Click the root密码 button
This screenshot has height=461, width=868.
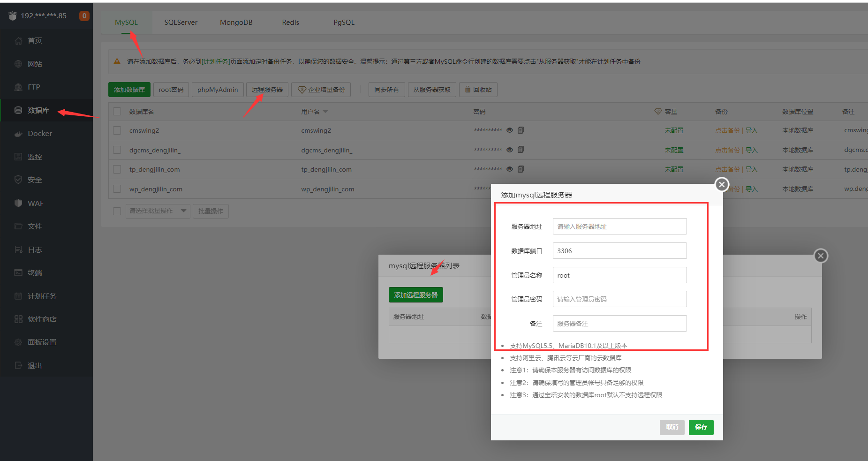click(171, 90)
